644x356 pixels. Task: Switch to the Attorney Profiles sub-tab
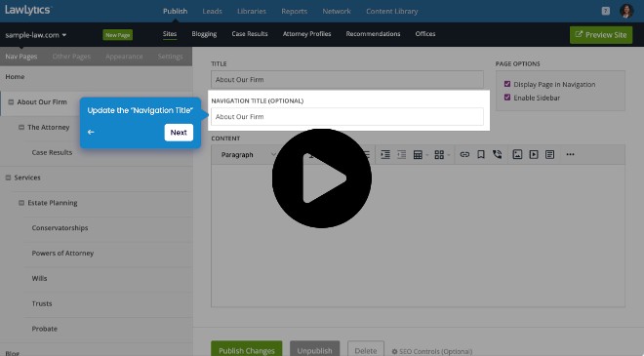306,34
